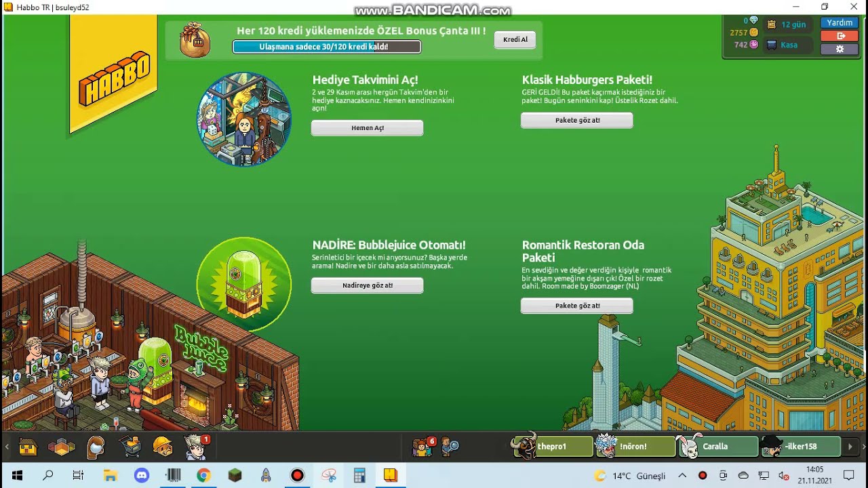Open the barcode app taskbar icon
868x488 pixels.
[x=172, y=475]
